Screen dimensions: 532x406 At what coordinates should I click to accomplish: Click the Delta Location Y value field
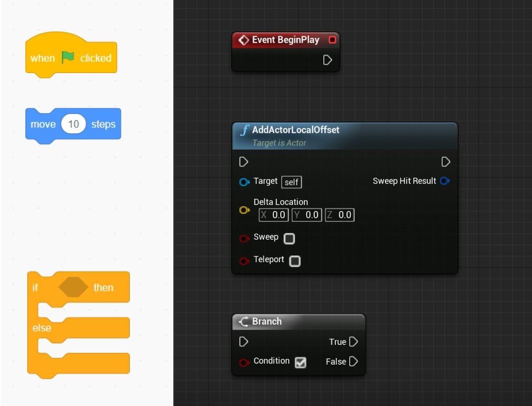[x=307, y=215]
